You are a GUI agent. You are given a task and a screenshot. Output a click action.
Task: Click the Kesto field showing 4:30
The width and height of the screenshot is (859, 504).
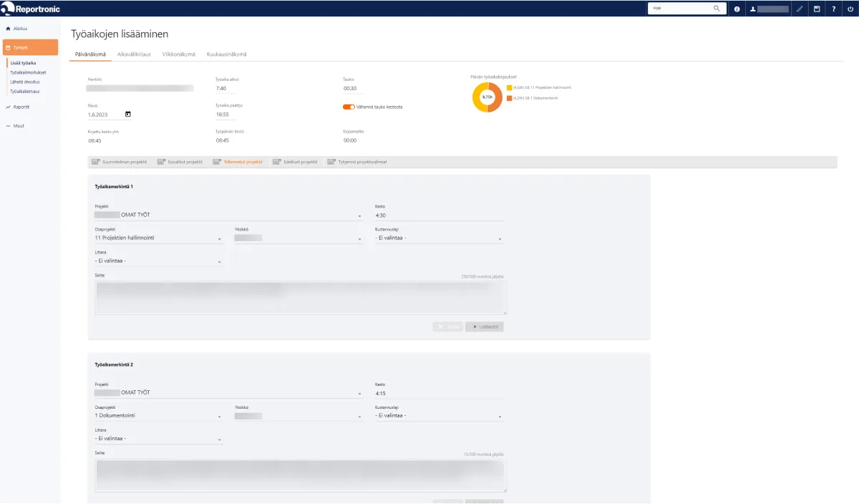(x=439, y=215)
